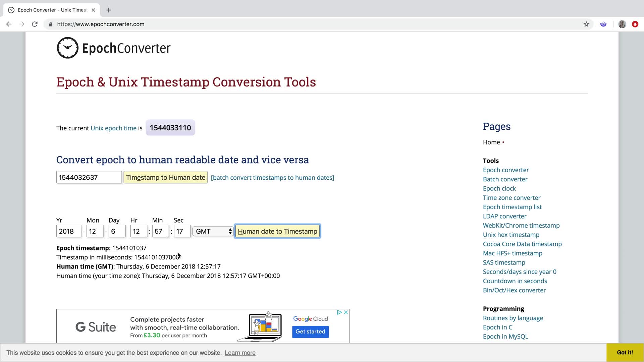
Task: Click the epoch timestamp input field
Action: 89,177
